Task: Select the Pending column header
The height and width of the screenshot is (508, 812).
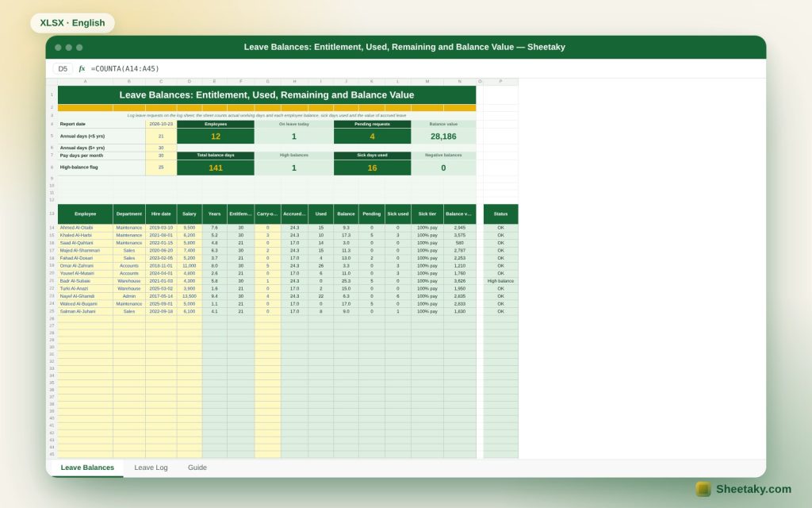Action: [x=372, y=214]
